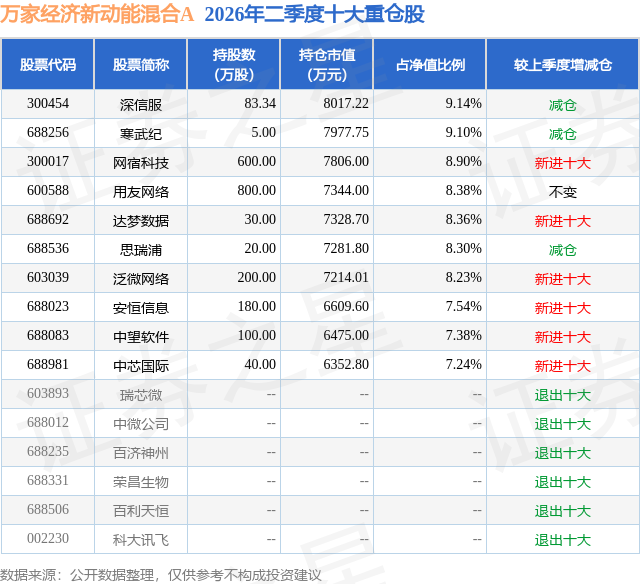This screenshot has height=584, width=640.
Task: Open stock code 002230
Action: (48, 538)
